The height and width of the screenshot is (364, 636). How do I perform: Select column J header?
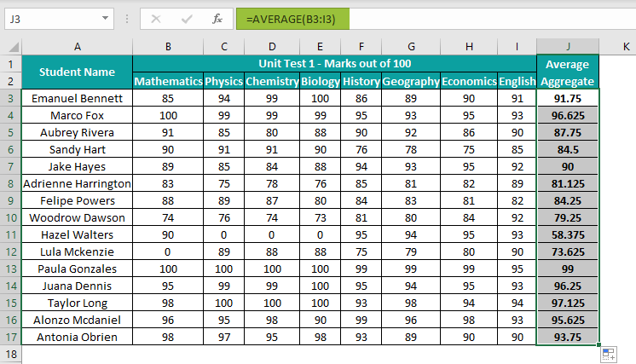(x=568, y=47)
